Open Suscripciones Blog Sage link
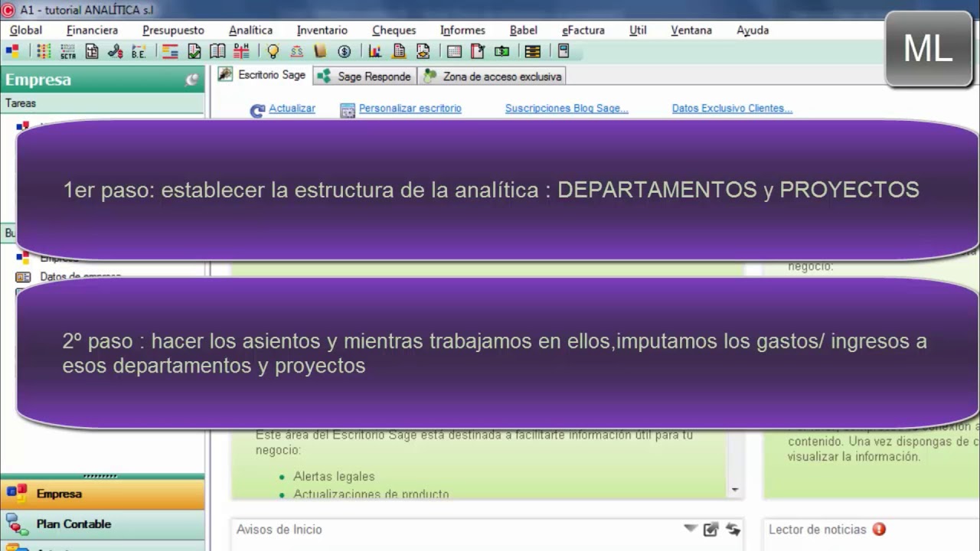Screen dimensions: 980x551 tap(567, 109)
